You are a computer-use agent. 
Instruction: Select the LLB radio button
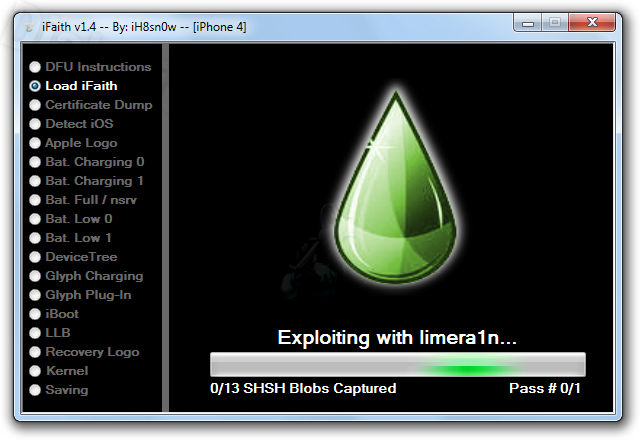tap(35, 333)
